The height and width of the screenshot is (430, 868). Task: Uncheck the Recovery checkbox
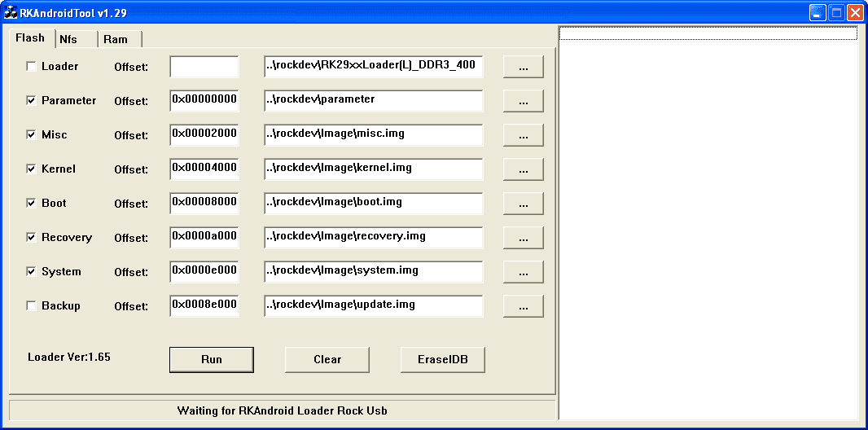32,238
